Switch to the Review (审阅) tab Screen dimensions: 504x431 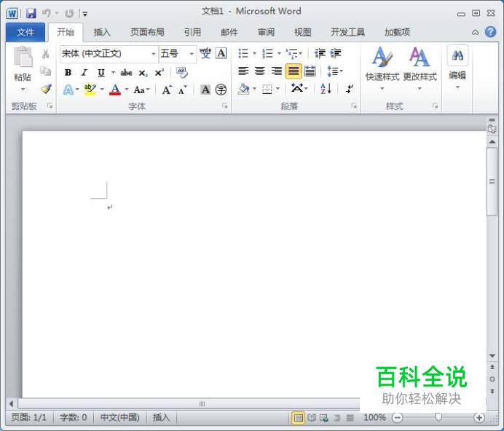click(266, 32)
